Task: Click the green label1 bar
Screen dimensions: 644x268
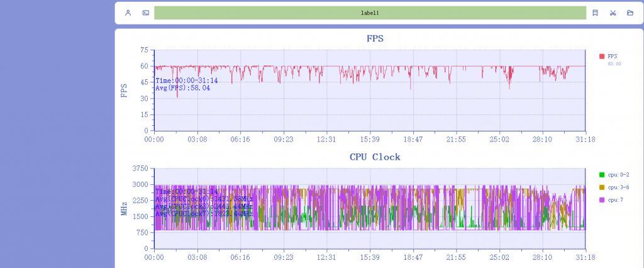Action: click(x=370, y=13)
